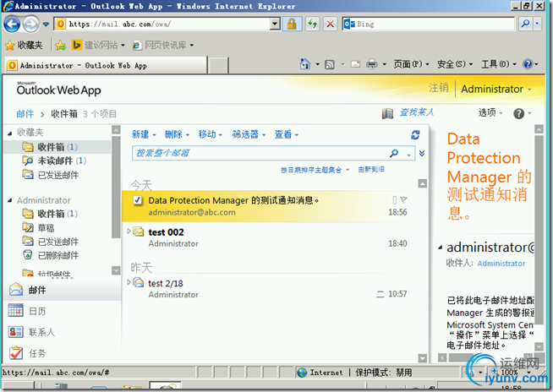The image size is (553, 392).
Task: Open the 新建 new dropdown
Action: [x=144, y=134]
